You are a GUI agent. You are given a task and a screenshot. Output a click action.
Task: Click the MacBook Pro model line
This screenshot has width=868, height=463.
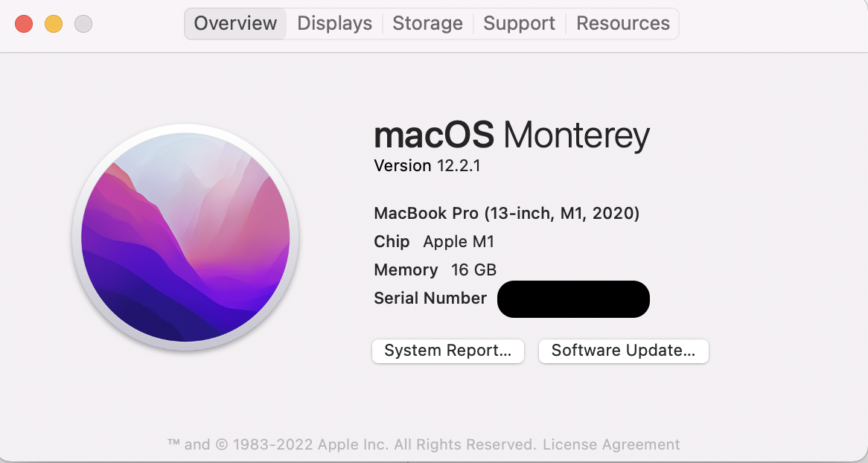click(506, 214)
